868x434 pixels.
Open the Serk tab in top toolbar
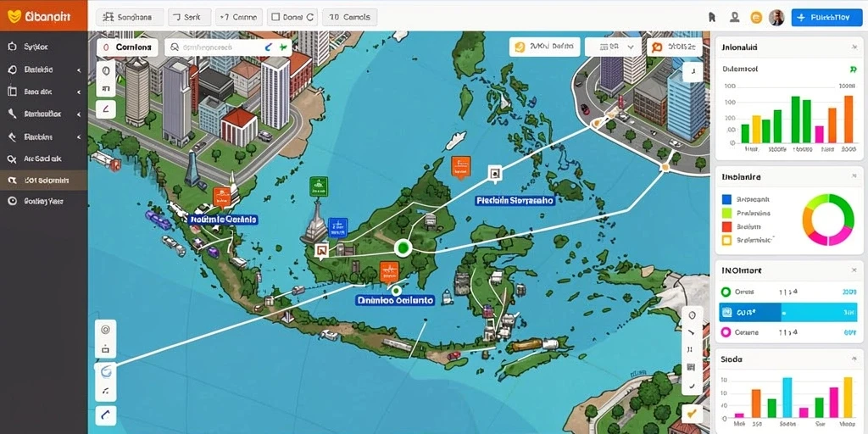click(x=187, y=18)
